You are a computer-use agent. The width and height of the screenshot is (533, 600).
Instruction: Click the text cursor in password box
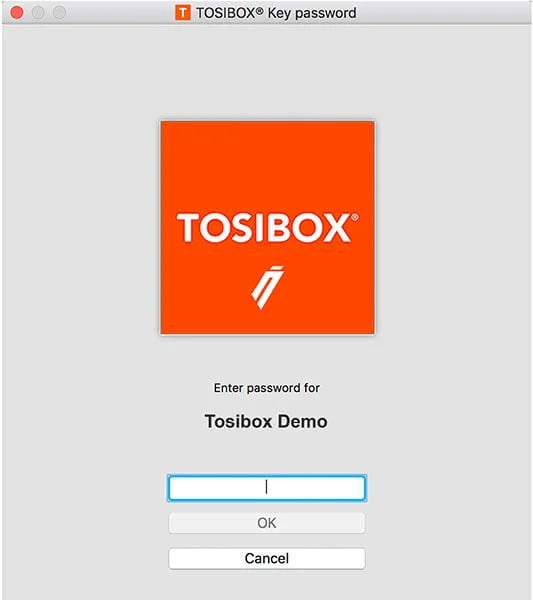(x=266, y=488)
